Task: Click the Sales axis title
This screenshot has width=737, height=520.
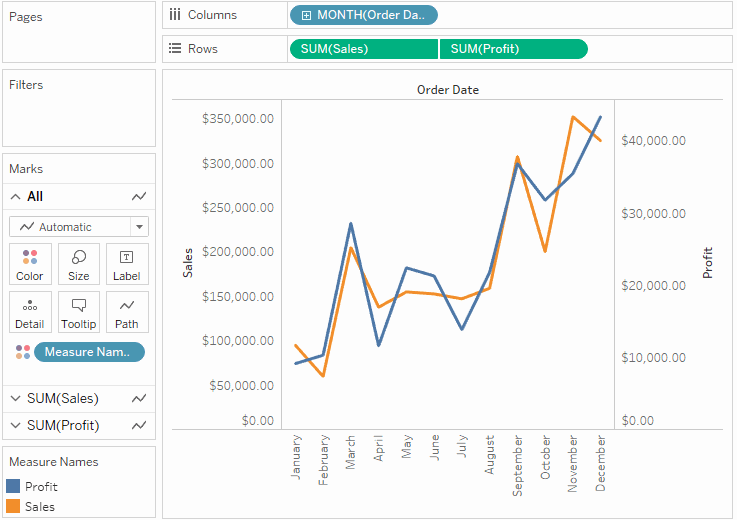Action: tap(188, 263)
